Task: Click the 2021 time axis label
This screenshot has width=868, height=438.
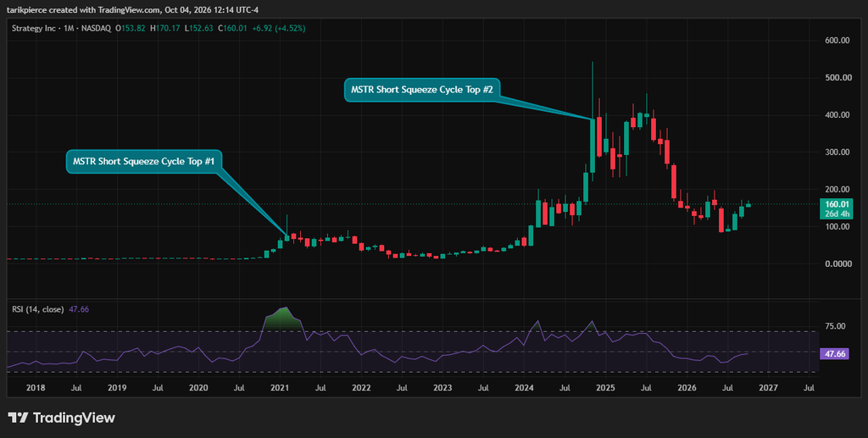Action: tap(280, 388)
